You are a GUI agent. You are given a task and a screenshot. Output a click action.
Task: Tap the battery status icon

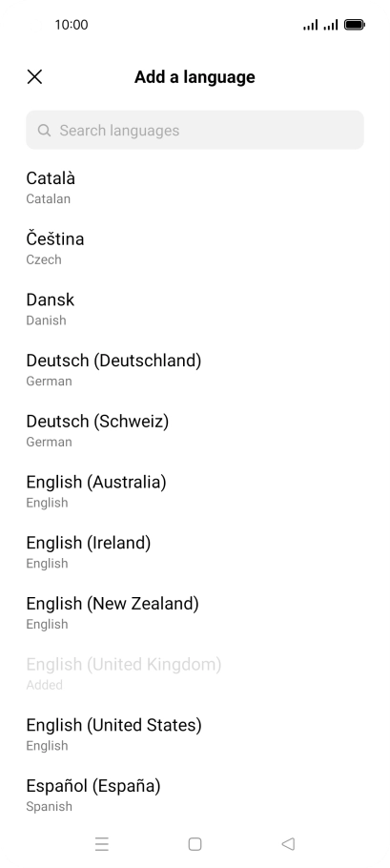click(x=355, y=25)
